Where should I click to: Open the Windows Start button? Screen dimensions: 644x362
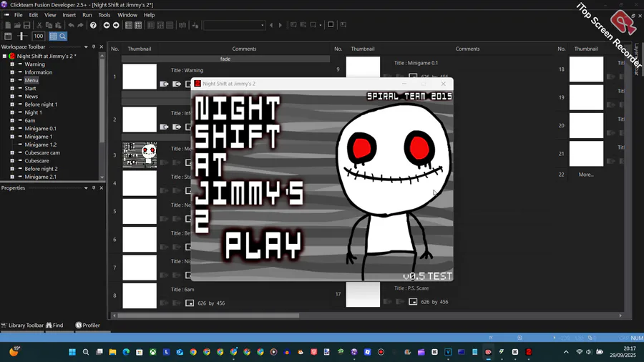(x=72, y=352)
